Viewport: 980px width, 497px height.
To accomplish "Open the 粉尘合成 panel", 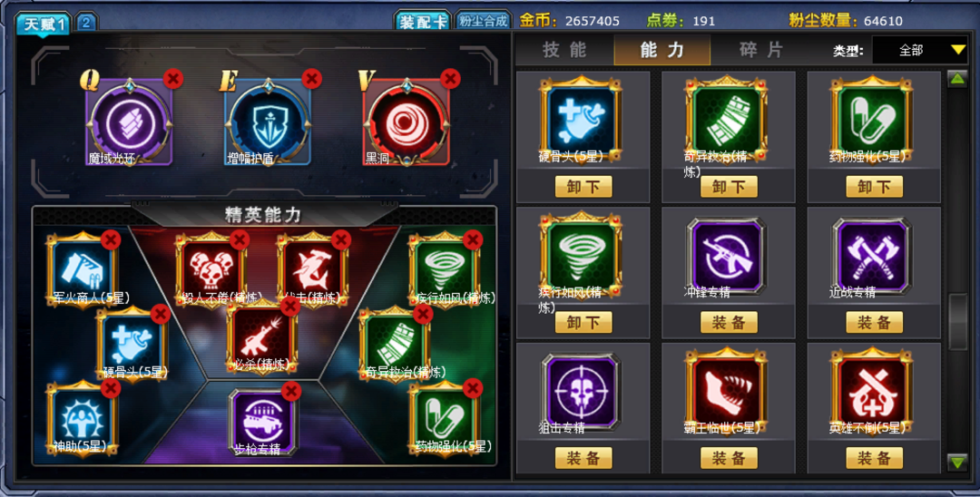I will click(x=483, y=21).
